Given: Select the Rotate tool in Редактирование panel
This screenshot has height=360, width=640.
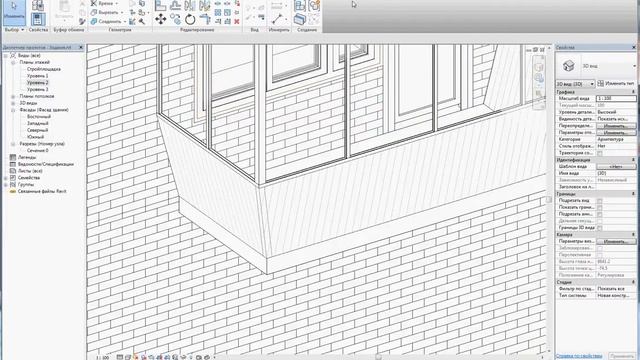Looking at the screenshot, I should pos(190,19).
